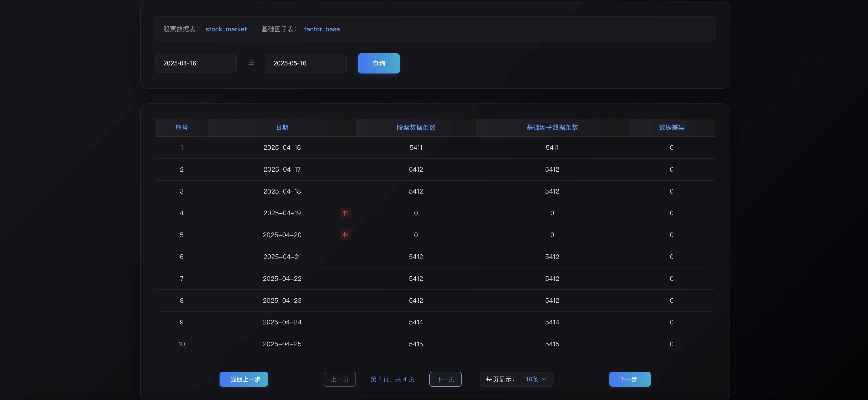Click the 股票数据条数 column header

(416, 127)
